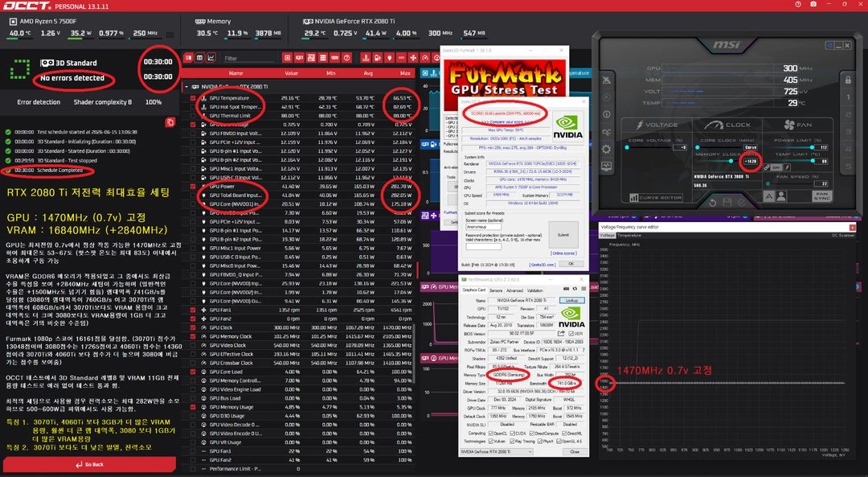Click Afterburner user-defined fan icon
This screenshot has height=477, width=868.
[x=781, y=196]
